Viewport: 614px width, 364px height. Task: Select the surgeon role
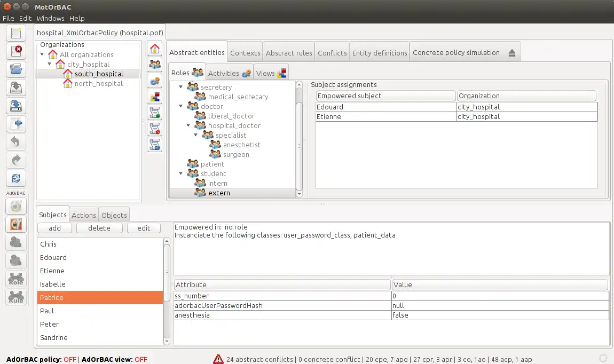click(236, 154)
